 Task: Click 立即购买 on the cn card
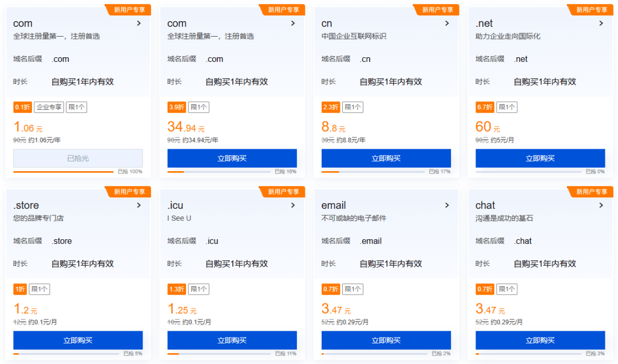tap(386, 159)
